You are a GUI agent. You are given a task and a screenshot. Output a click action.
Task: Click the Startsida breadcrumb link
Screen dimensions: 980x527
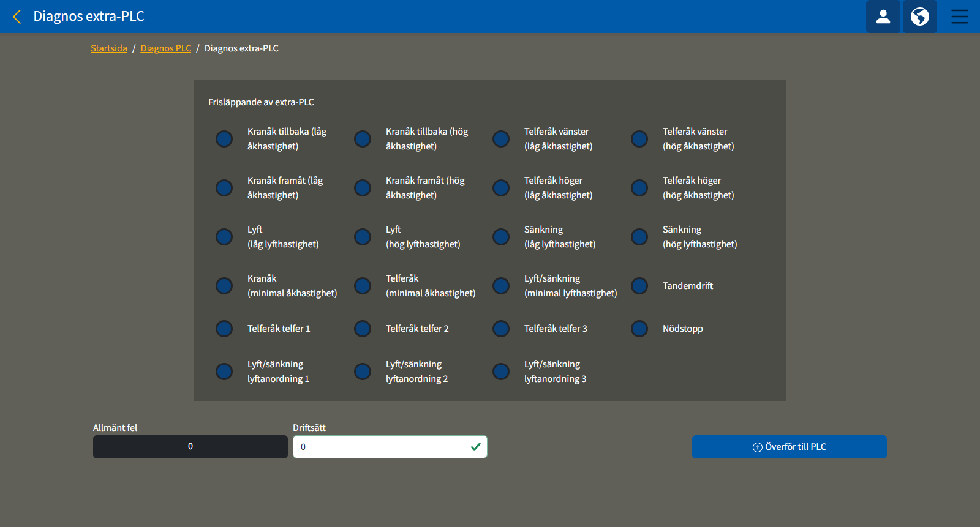(109, 48)
